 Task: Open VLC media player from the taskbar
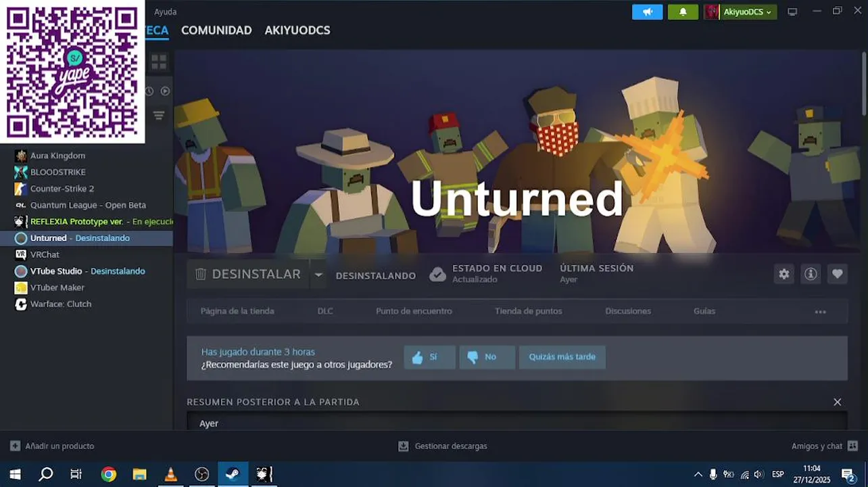pos(170,474)
